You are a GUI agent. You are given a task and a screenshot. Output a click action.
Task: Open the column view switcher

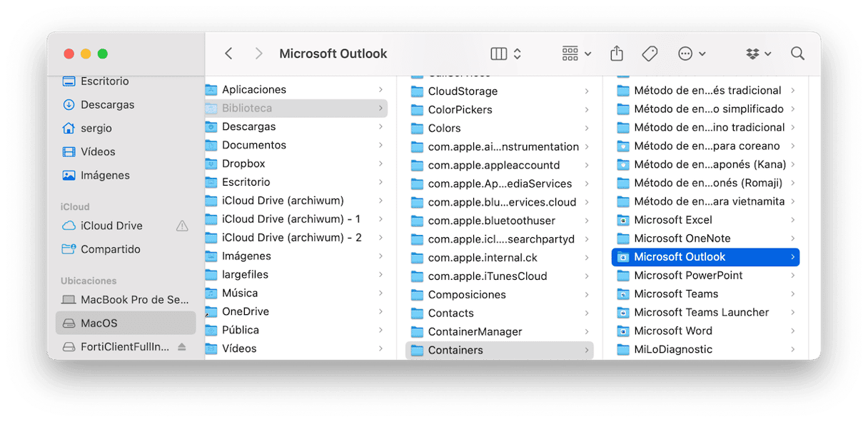[x=507, y=54]
